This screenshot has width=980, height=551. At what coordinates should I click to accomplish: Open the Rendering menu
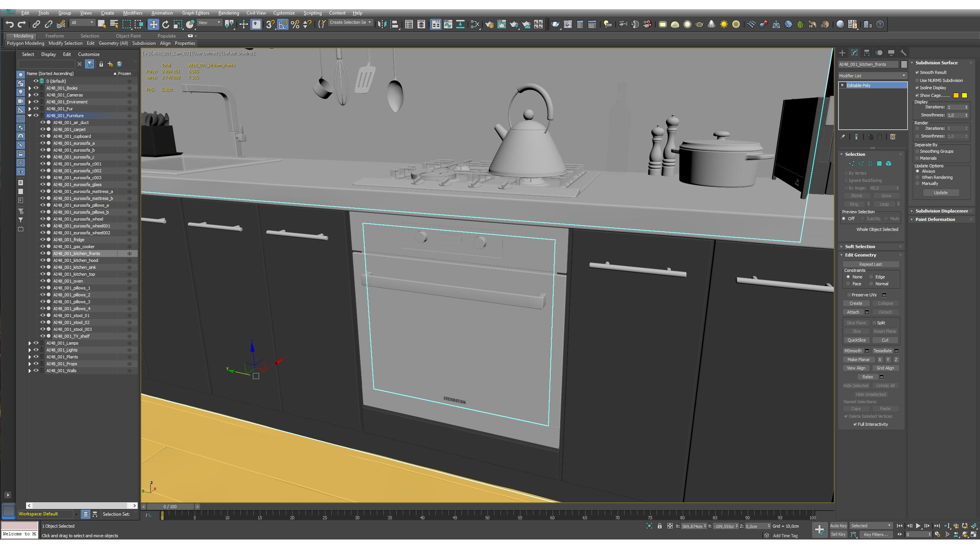pyautogui.click(x=228, y=13)
